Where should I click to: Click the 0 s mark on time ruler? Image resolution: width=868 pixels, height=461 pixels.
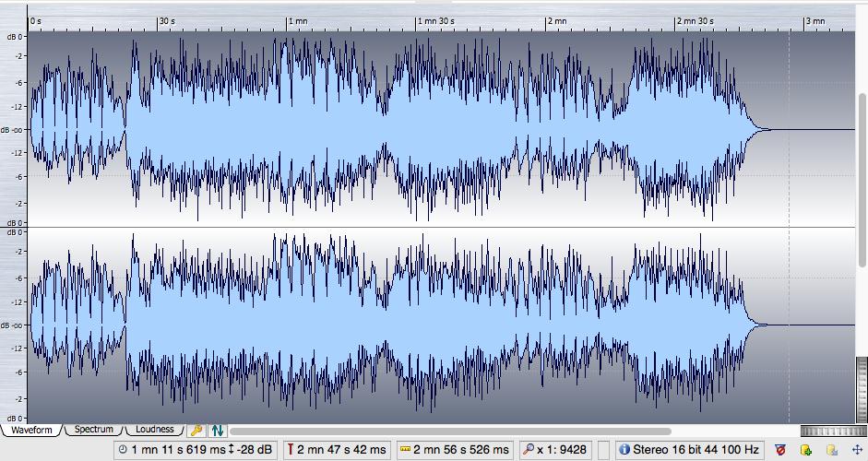[35, 21]
